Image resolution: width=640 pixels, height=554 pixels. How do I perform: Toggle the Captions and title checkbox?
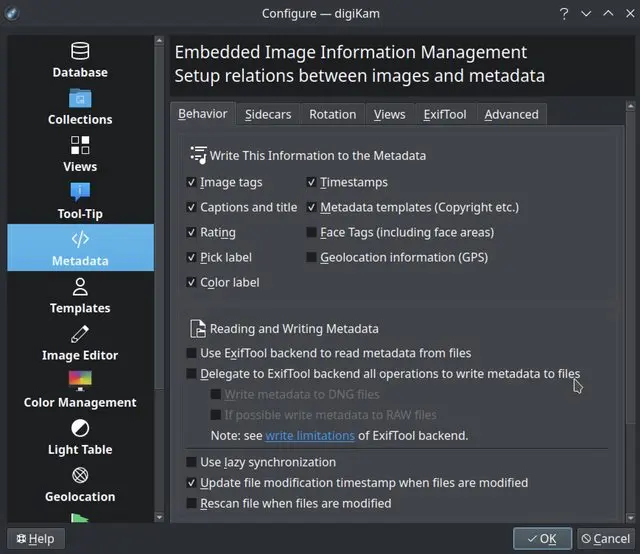point(191,207)
